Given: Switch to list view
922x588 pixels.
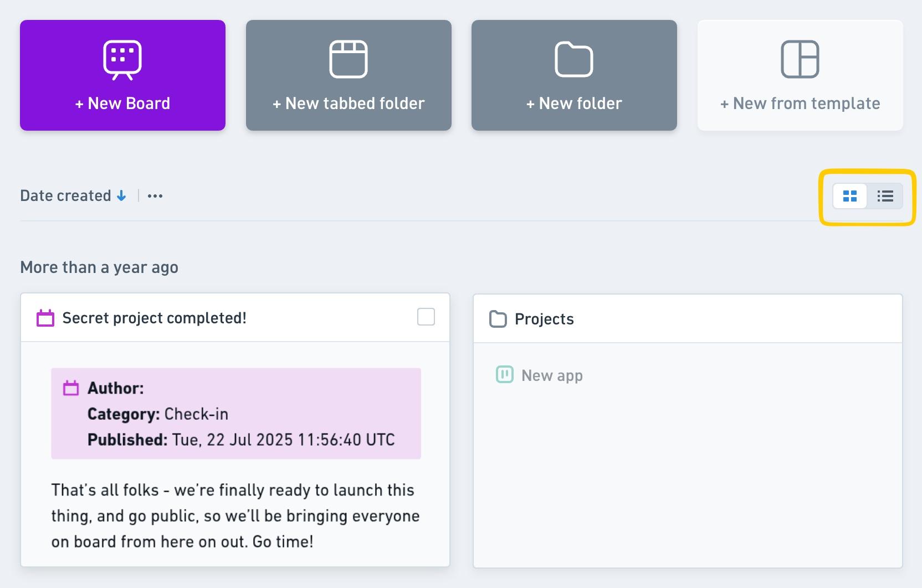Looking at the screenshot, I should click(x=885, y=196).
